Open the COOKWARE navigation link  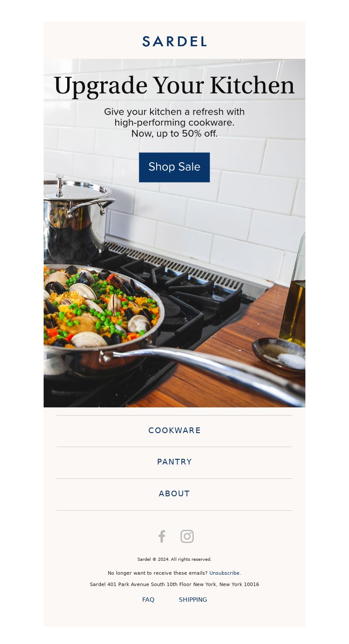click(174, 430)
